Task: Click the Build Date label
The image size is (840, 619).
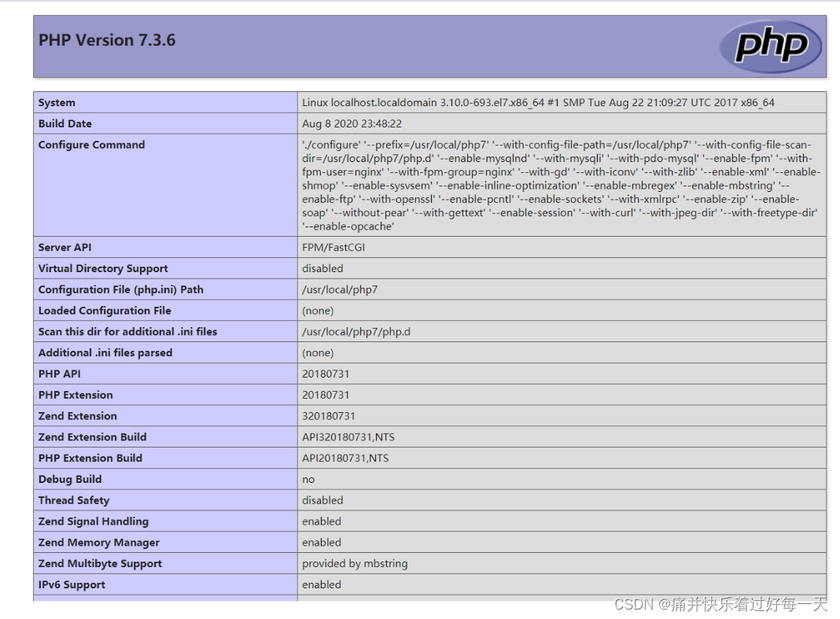Action: 64,123
